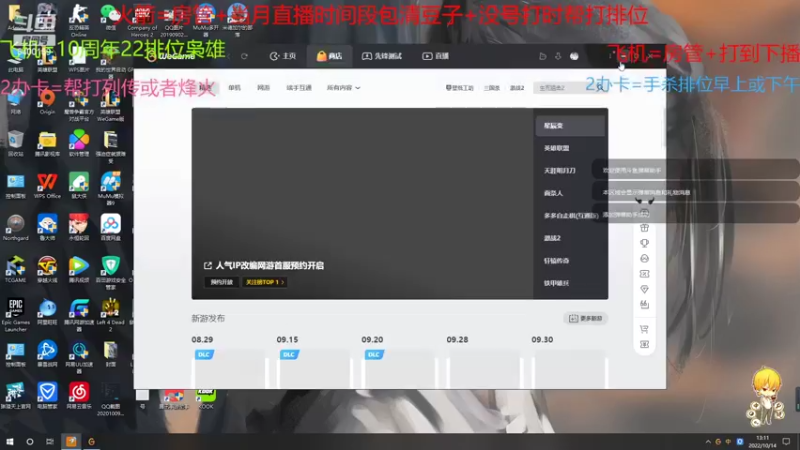Click the refresh icon in WeGame header
The width and height of the screenshot is (800, 450).
tap(244, 56)
